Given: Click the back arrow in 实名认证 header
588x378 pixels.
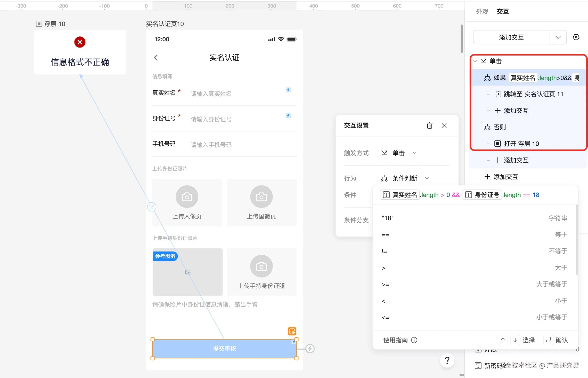Looking at the screenshot, I should (156, 58).
